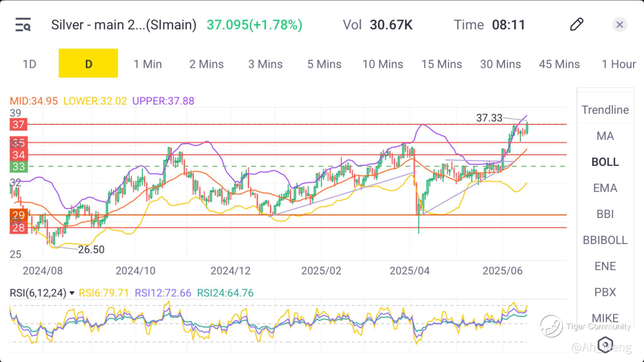Toggle the BOLL indicator

point(605,162)
